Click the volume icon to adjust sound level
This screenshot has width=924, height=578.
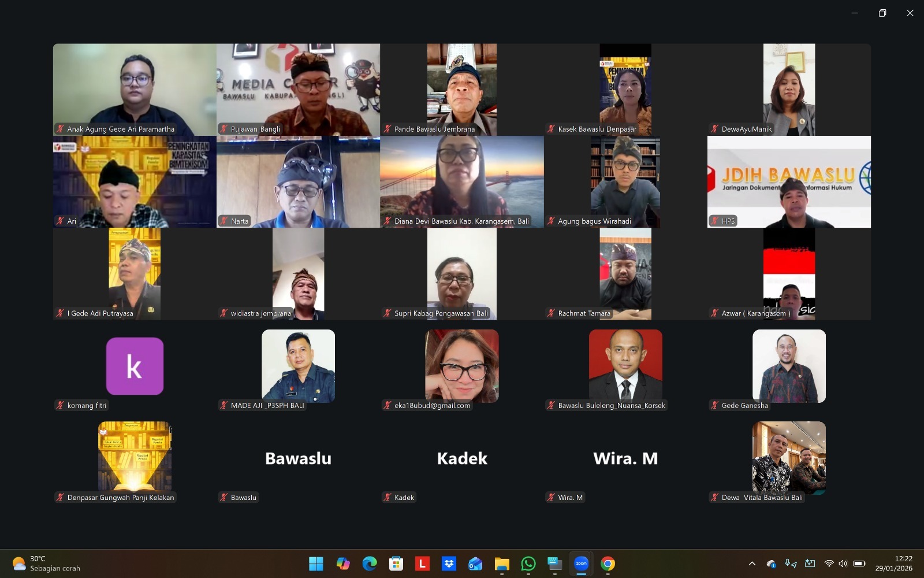843,564
